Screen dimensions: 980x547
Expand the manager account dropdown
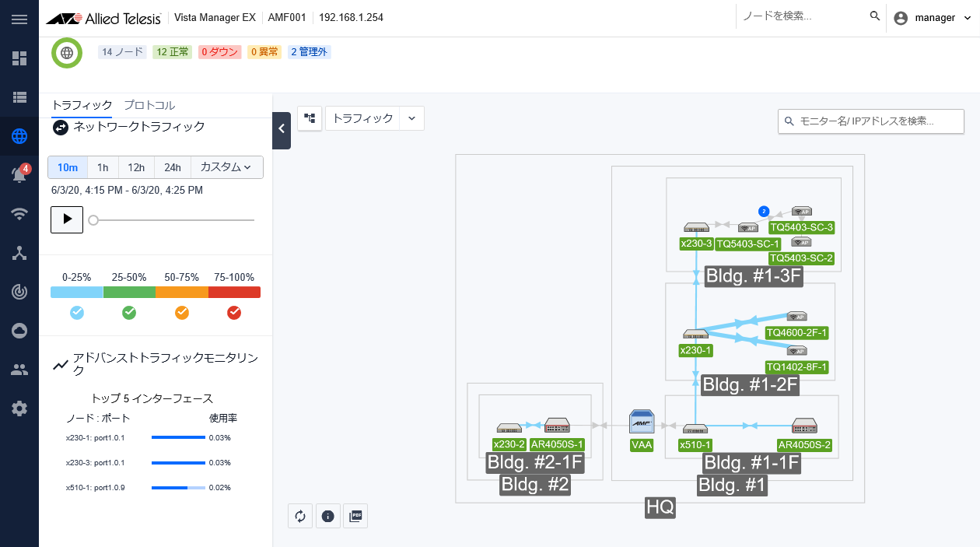tap(967, 18)
